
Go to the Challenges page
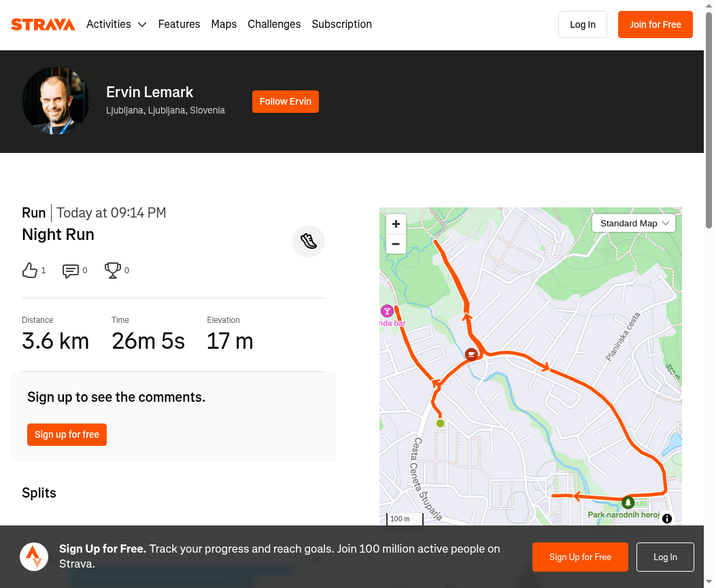(x=274, y=24)
